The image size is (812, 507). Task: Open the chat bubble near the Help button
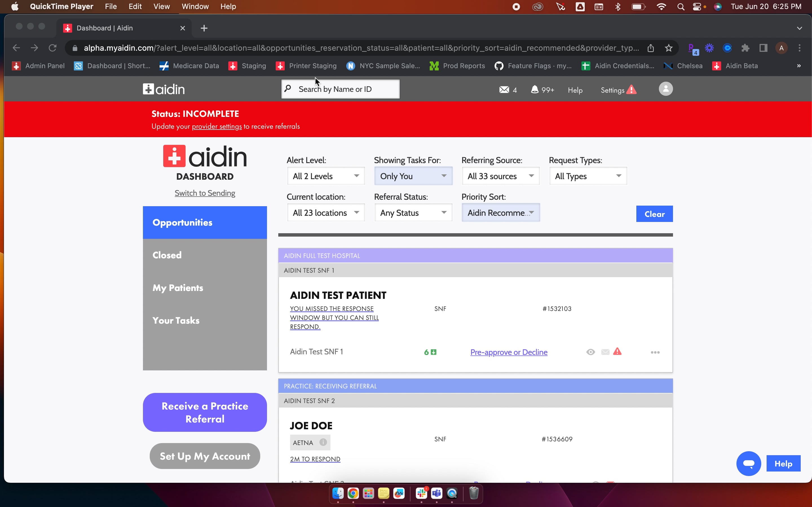[x=749, y=463]
